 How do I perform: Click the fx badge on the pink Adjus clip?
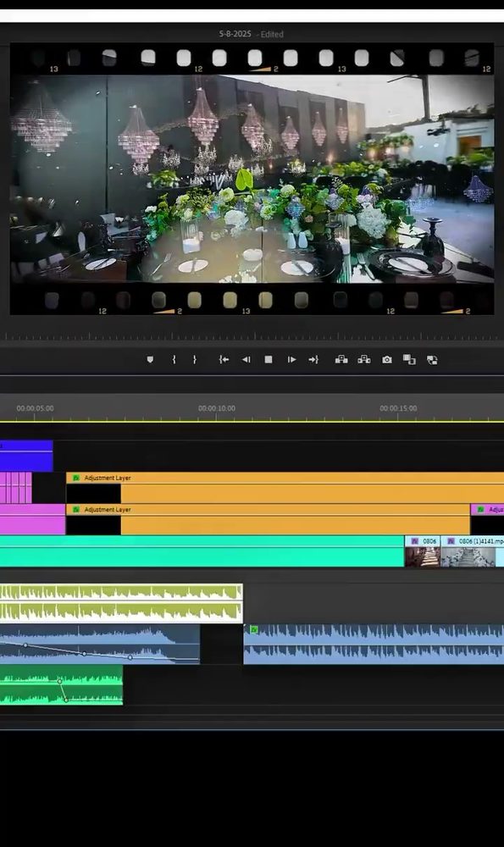(x=480, y=509)
